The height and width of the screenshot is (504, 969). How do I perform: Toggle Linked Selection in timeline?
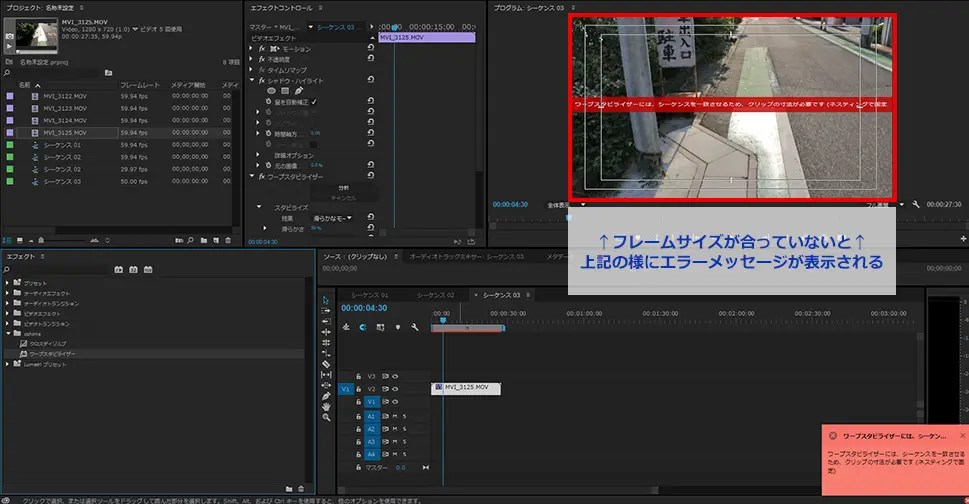point(380,327)
